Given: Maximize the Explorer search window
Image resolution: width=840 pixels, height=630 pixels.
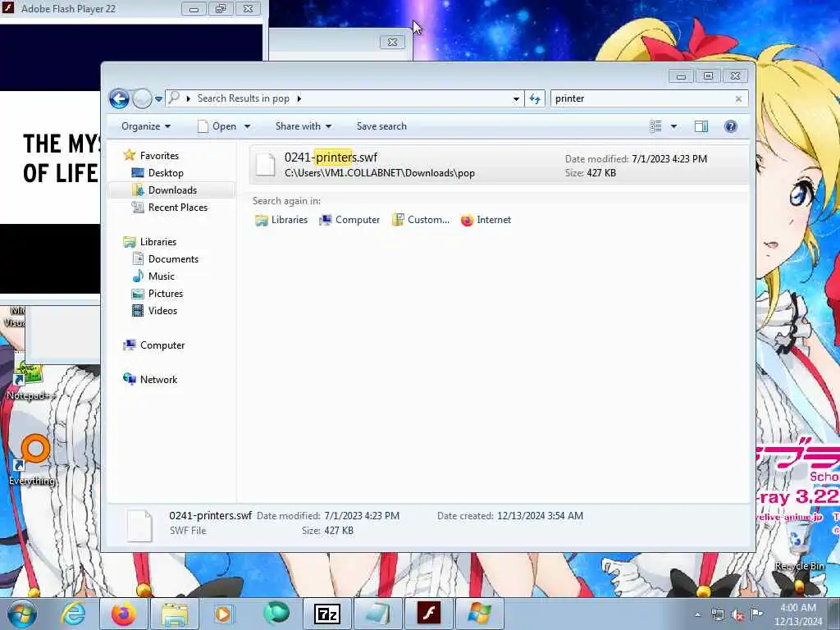Looking at the screenshot, I should click(708, 76).
